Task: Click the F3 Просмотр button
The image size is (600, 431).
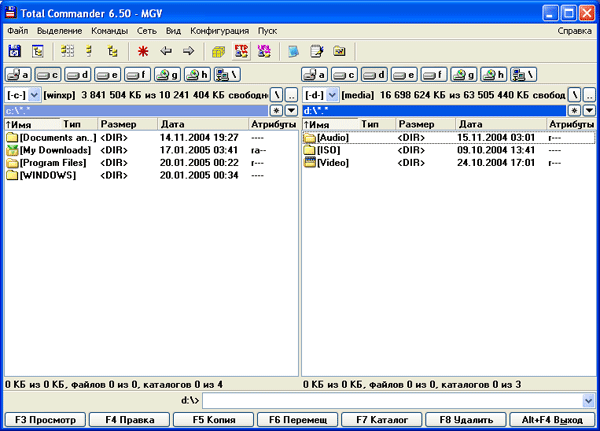Action: coord(45,420)
